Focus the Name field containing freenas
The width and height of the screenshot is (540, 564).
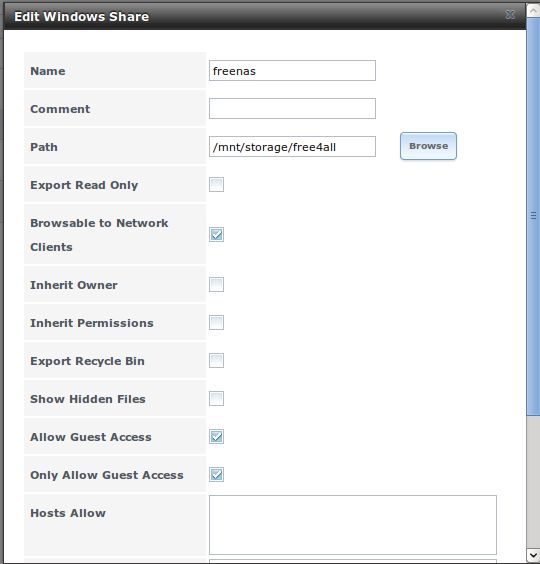click(x=292, y=70)
